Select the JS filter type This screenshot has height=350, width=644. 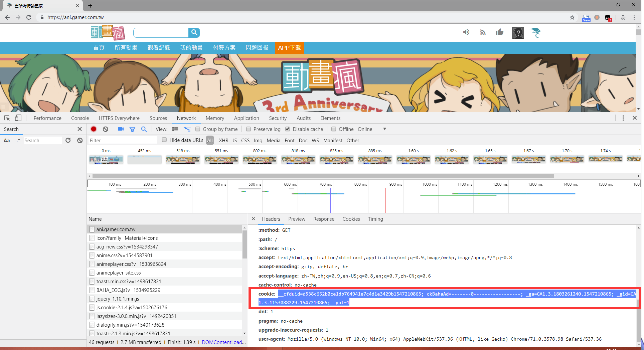click(x=235, y=141)
